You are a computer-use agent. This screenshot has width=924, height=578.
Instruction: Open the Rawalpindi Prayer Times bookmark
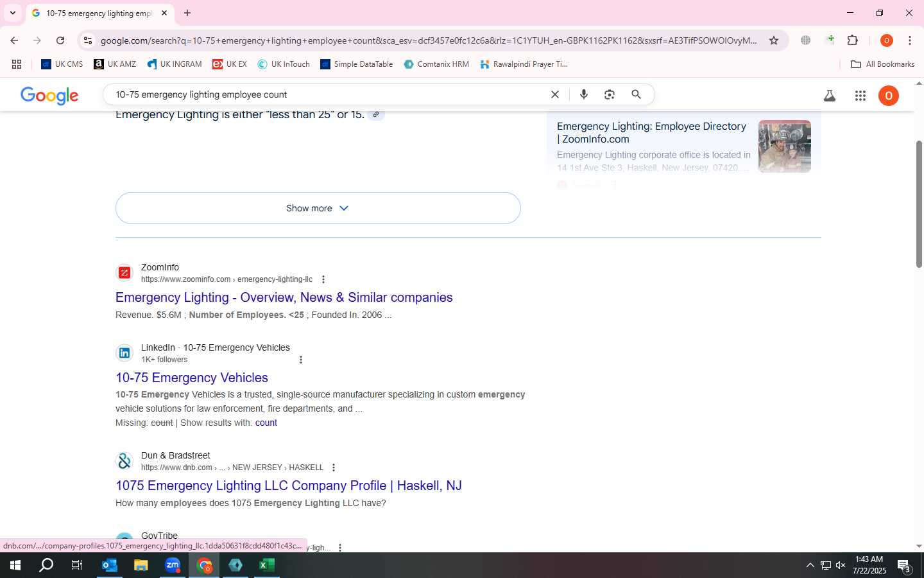pos(524,64)
